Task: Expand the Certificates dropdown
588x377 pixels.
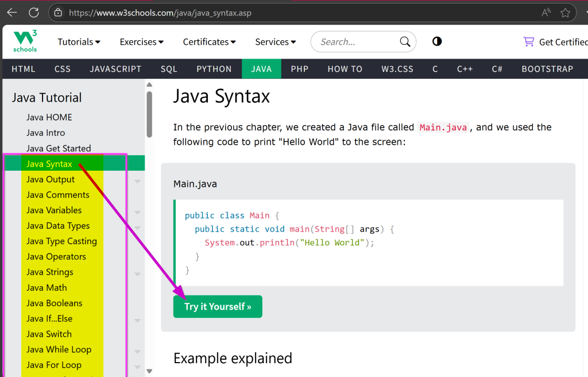Action: coord(209,42)
